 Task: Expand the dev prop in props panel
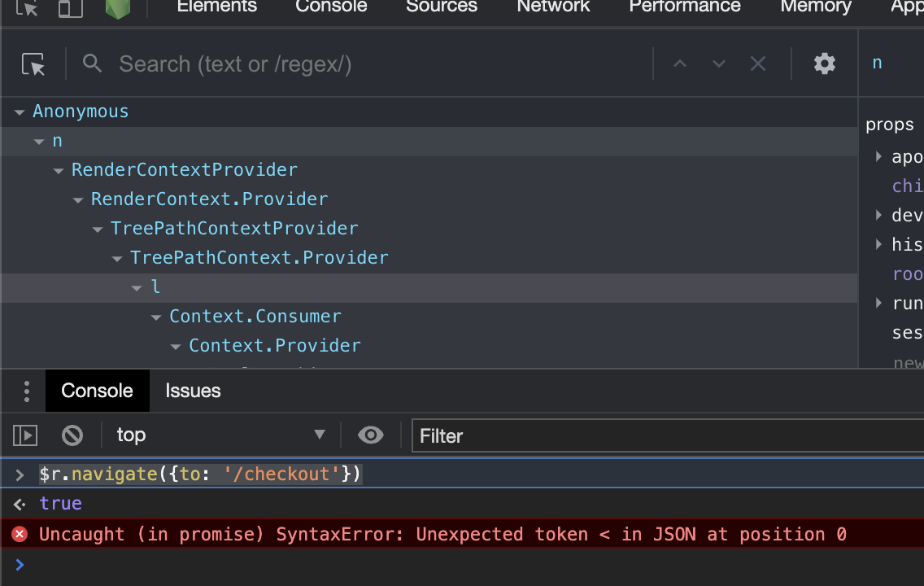click(x=878, y=215)
